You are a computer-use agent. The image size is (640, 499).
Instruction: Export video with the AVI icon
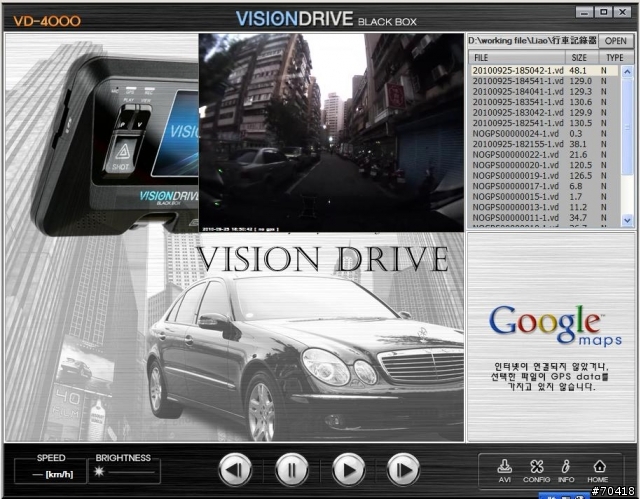click(x=504, y=471)
